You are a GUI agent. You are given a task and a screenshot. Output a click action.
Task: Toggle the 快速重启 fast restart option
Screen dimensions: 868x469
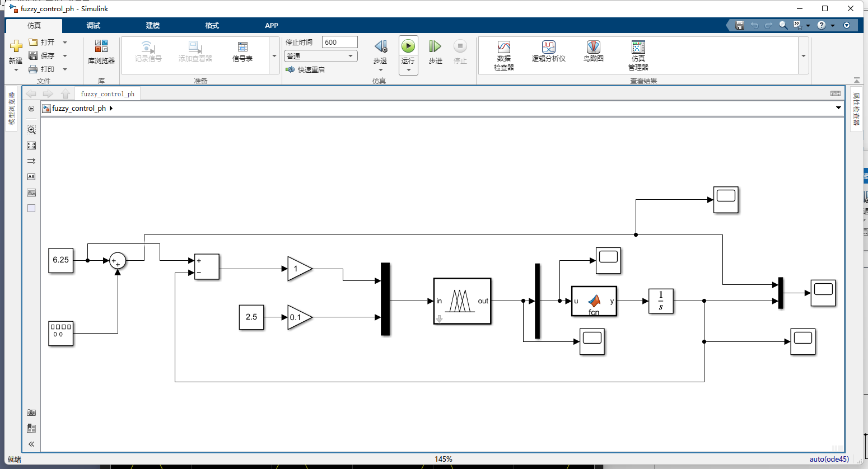click(305, 69)
